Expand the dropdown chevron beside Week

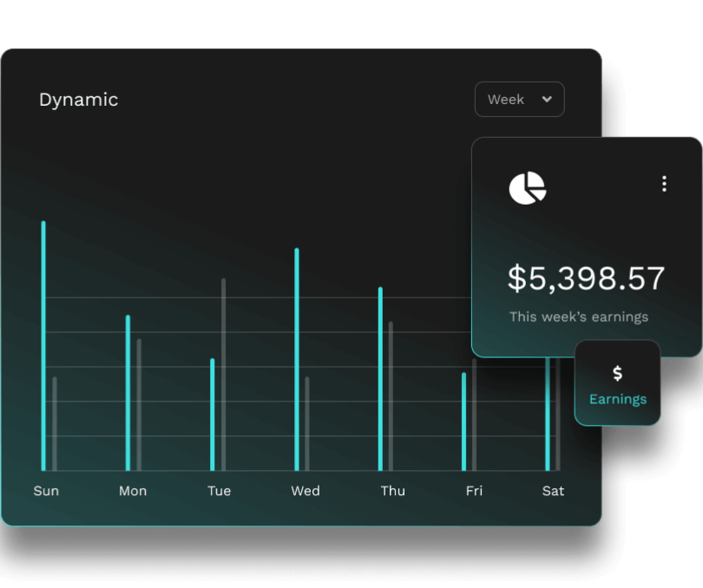click(547, 100)
